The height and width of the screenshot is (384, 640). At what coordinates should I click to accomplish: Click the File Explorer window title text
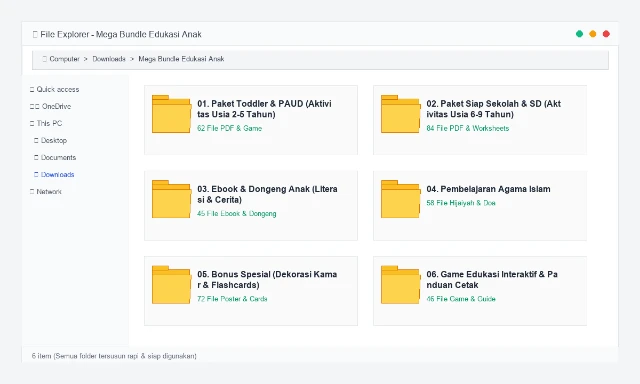(x=121, y=34)
